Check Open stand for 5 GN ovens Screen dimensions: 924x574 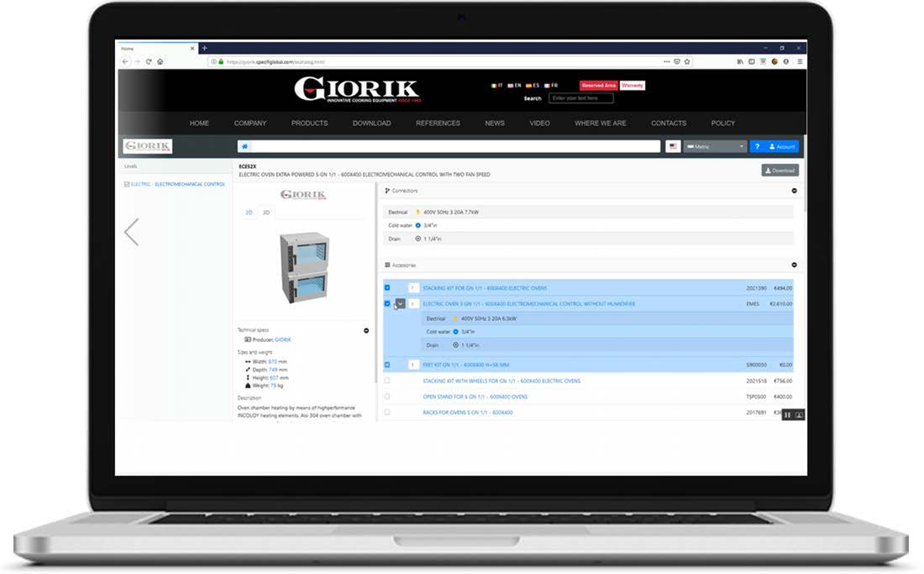click(387, 397)
